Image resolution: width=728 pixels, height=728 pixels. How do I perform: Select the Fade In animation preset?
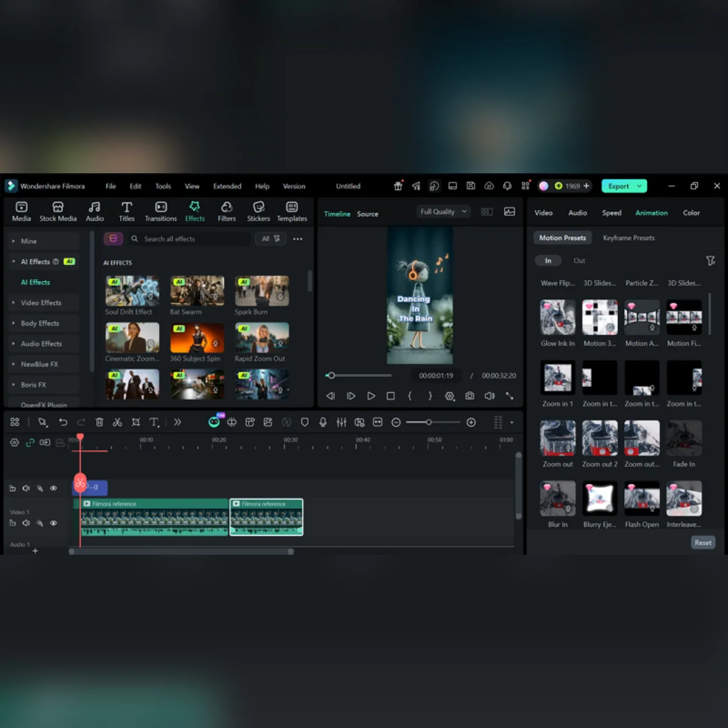coord(684,438)
